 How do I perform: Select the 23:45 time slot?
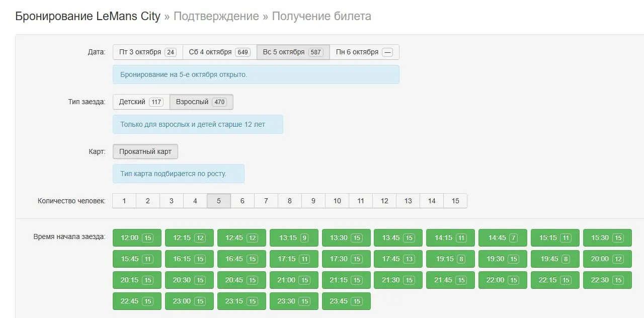pos(346,301)
